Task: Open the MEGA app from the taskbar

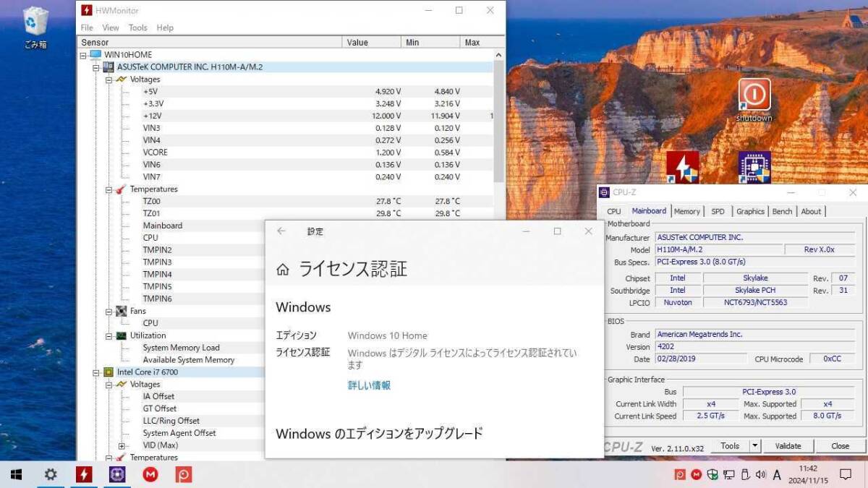Action: tap(150, 474)
